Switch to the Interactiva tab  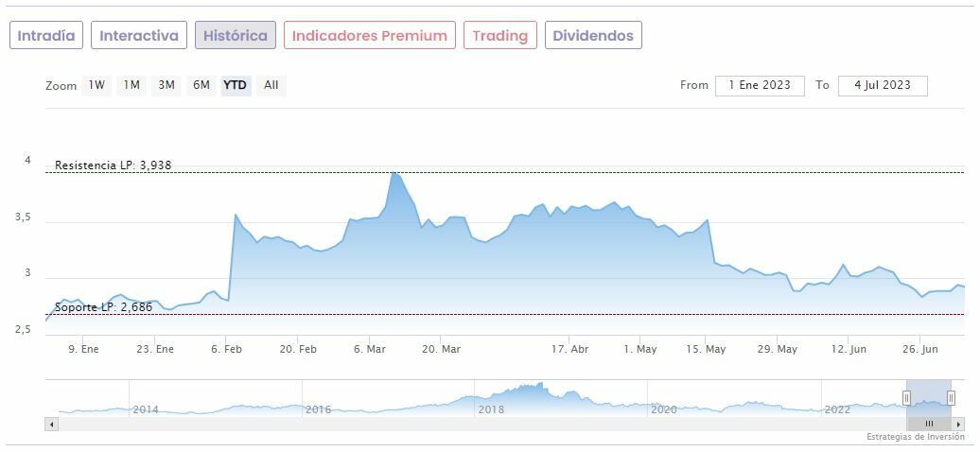(139, 36)
